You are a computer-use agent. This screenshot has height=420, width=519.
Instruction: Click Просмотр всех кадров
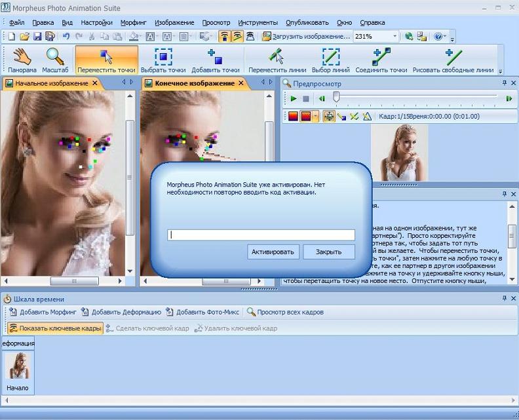(285, 312)
